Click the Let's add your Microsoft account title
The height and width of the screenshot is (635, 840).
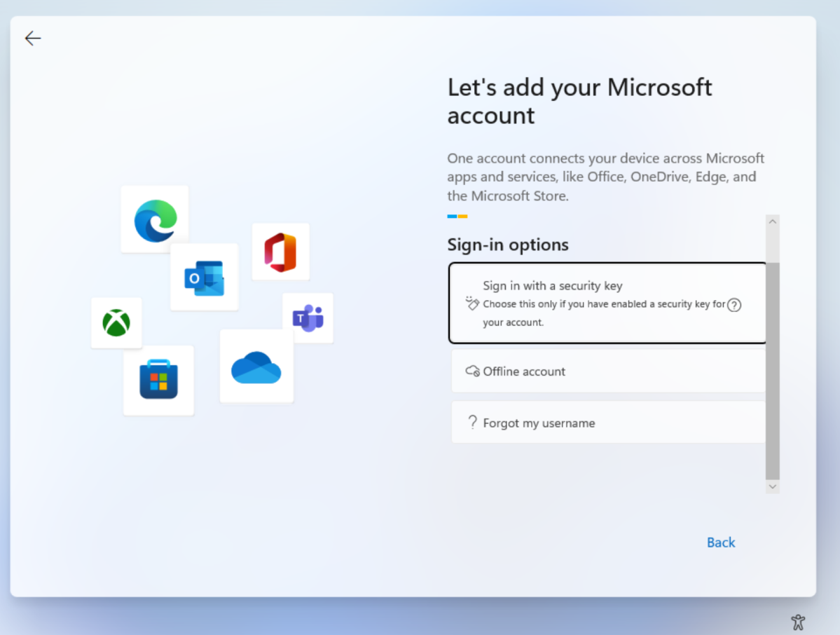click(579, 102)
